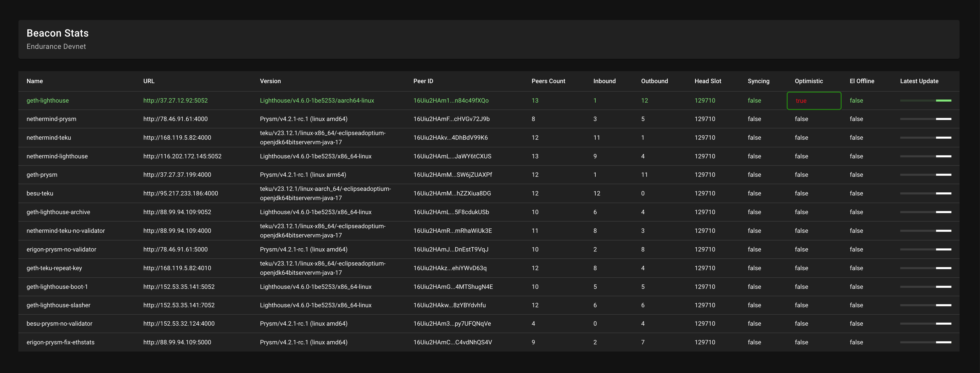Image resolution: width=980 pixels, height=373 pixels.
Task: Select the geth-lighthouse node name
Action: pyautogui.click(x=48, y=101)
